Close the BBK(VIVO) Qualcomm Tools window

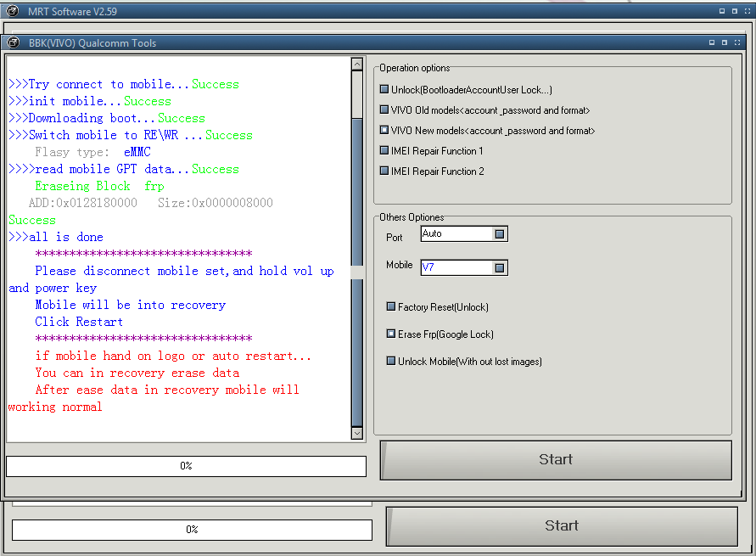[x=737, y=42]
